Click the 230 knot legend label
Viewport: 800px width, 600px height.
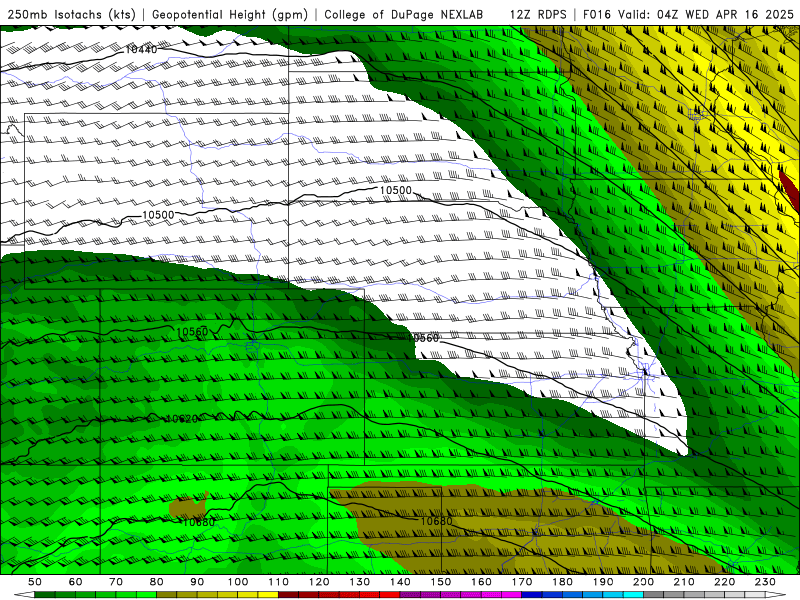pos(765,582)
